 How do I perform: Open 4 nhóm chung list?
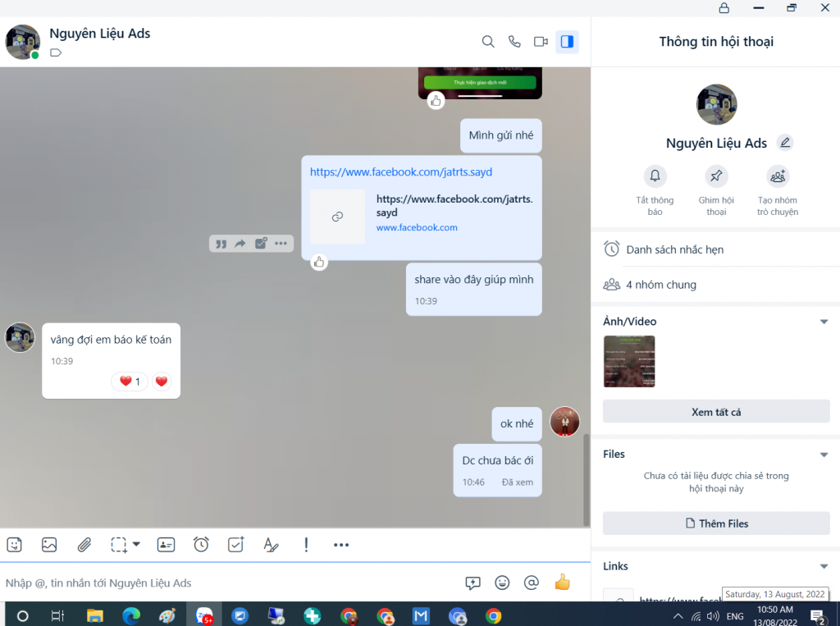tap(660, 285)
